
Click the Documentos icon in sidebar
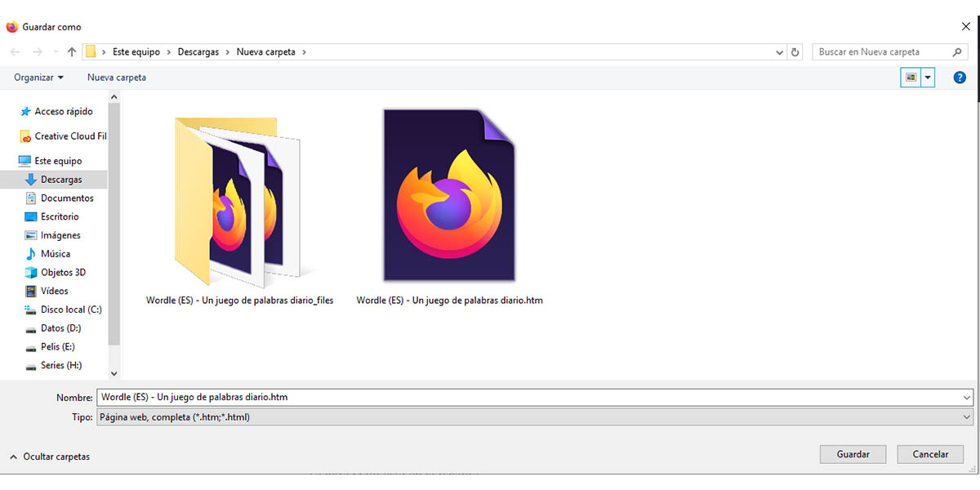click(31, 198)
